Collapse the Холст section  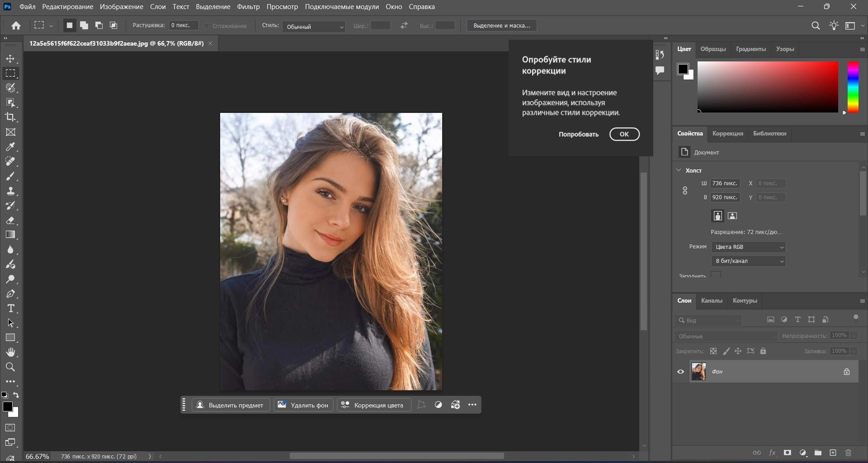point(679,170)
